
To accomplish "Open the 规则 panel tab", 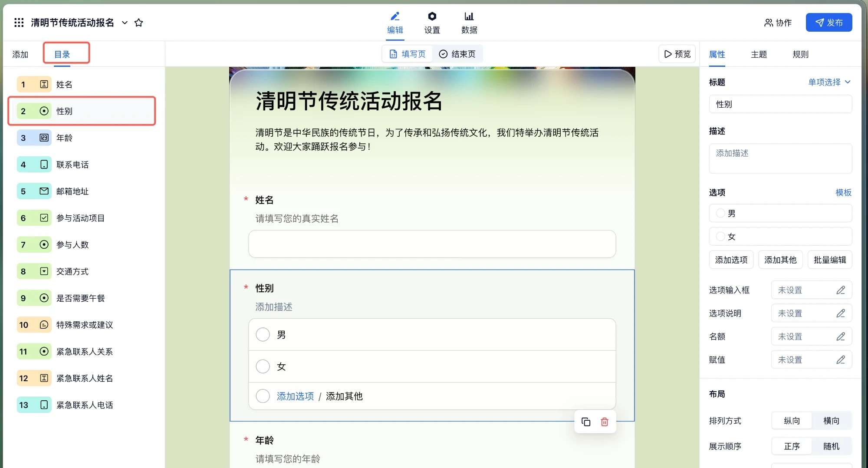I will (x=801, y=54).
